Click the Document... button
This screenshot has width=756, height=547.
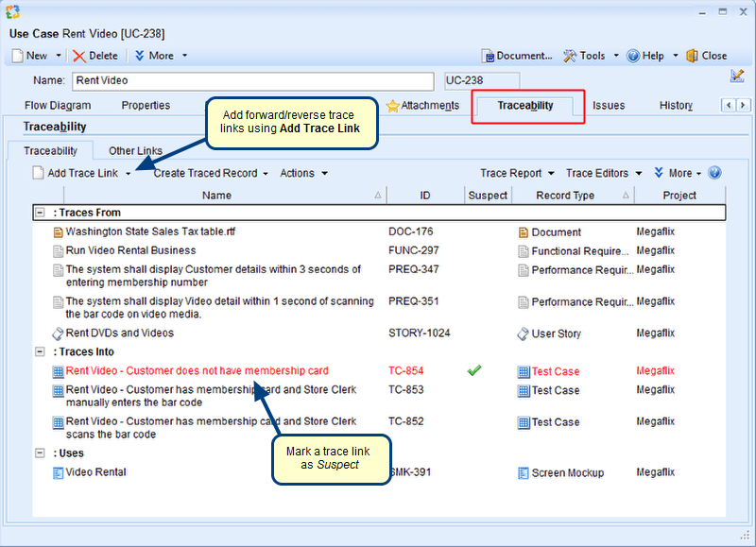[x=517, y=56]
